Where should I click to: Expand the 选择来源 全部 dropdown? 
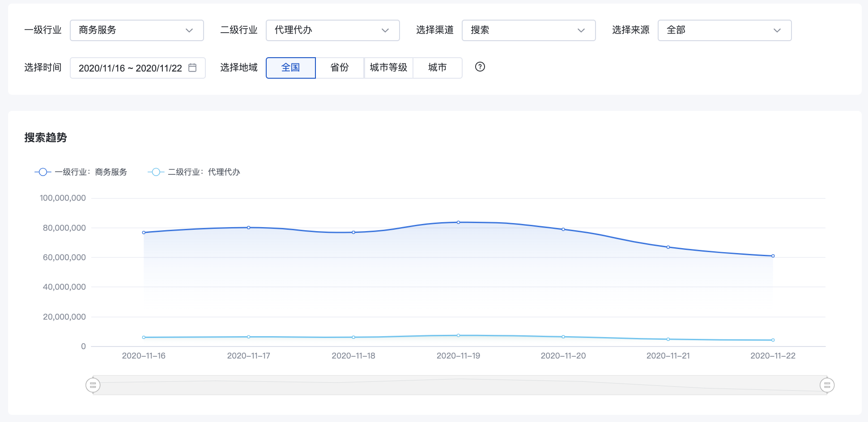click(724, 30)
